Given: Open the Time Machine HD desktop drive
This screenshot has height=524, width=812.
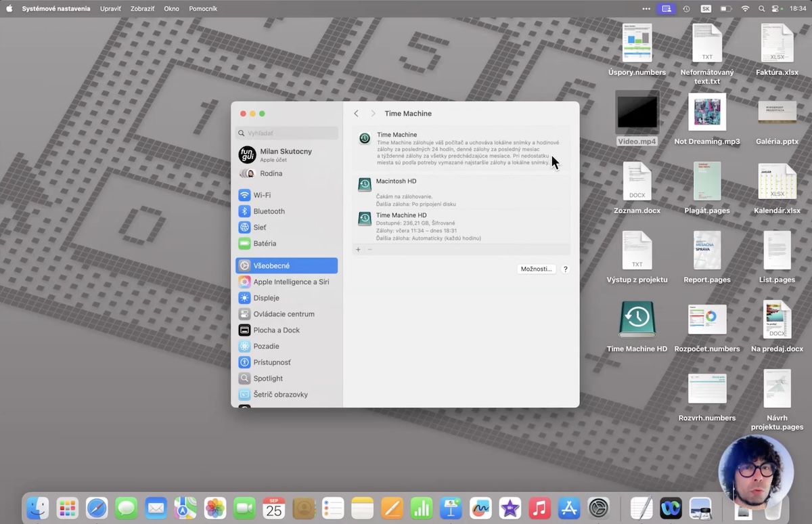Looking at the screenshot, I should coord(637,320).
